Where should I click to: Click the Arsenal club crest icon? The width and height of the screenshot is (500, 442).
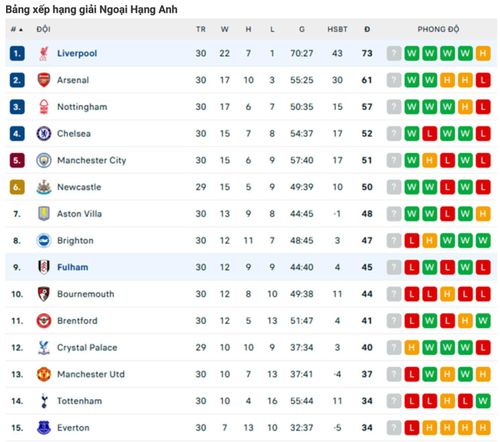click(x=44, y=80)
